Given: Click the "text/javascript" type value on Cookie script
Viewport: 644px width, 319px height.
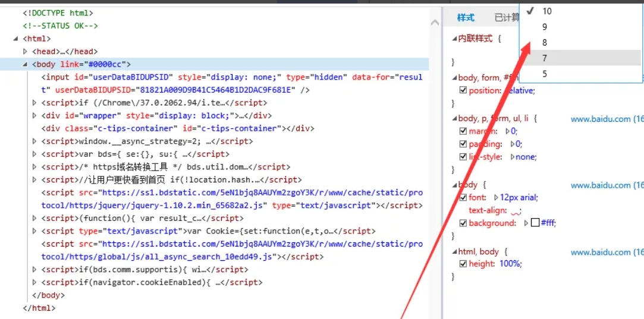Looking at the screenshot, I should [x=143, y=230].
